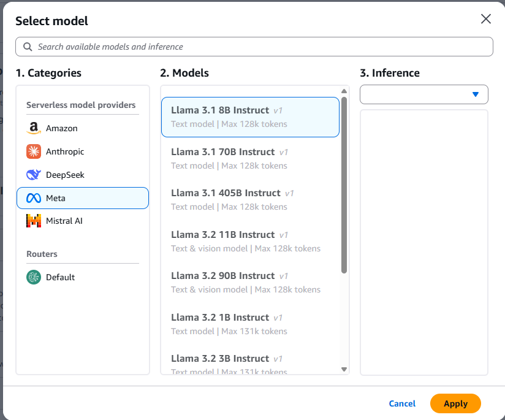Click the Amazon provider logo icon
The height and width of the screenshot is (420, 505).
pyautogui.click(x=34, y=128)
